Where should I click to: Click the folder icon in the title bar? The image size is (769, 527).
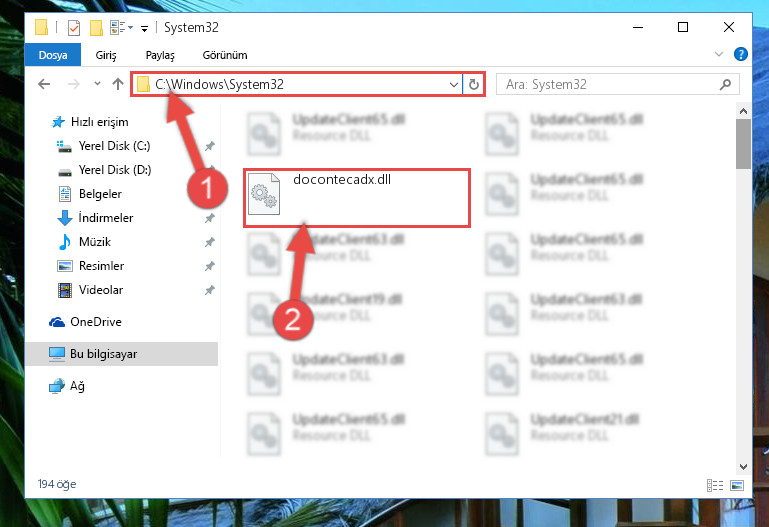pos(42,27)
